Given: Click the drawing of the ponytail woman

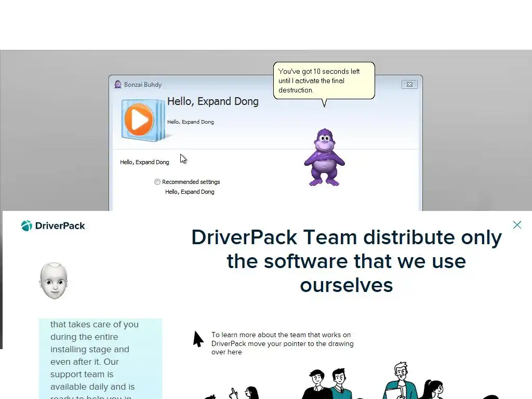Looking at the screenshot, I should [431, 390].
